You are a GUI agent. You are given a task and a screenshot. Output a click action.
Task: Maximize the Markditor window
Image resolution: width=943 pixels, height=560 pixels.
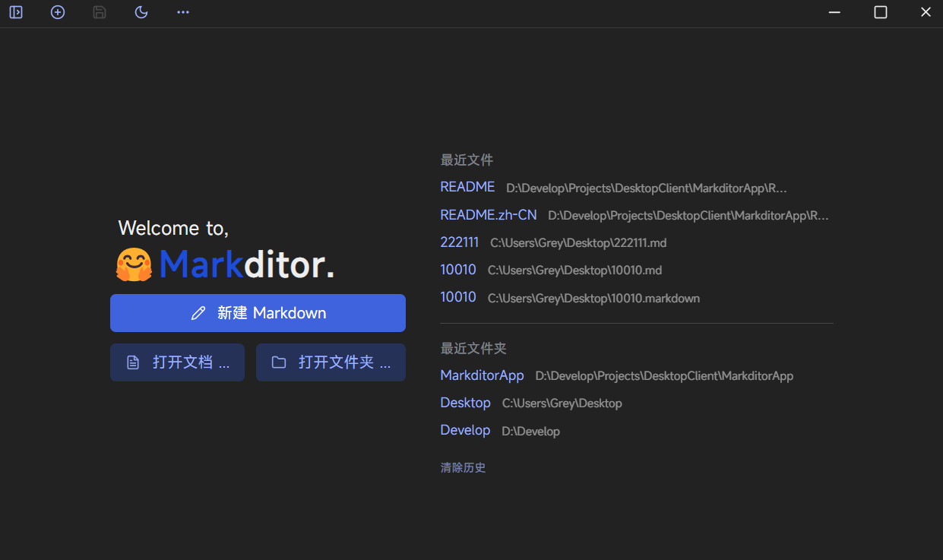point(881,12)
